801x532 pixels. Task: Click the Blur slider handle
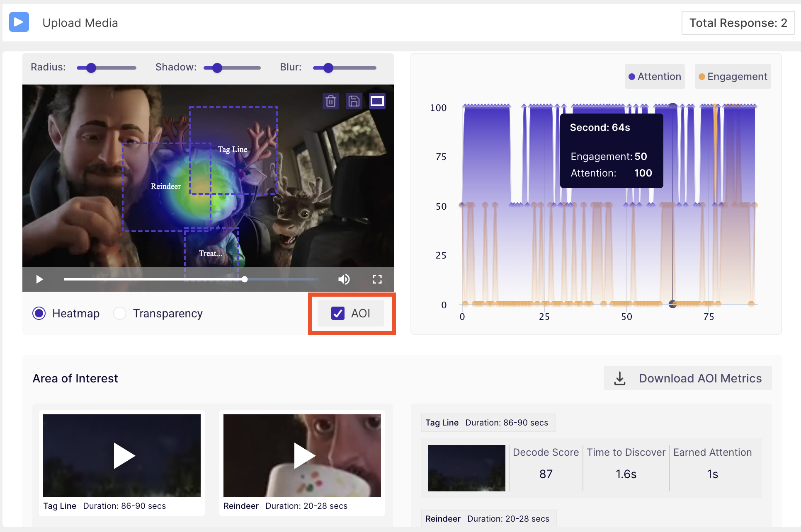coord(328,68)
